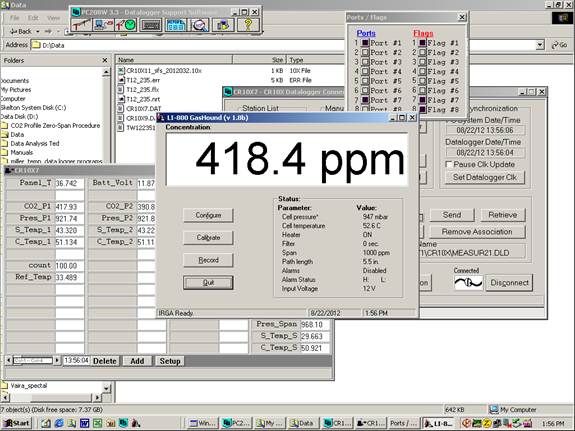The height and width of the screenshot is (431, 575).
Task: Launch Internet Explorer from quick launch
Action: 59,423
